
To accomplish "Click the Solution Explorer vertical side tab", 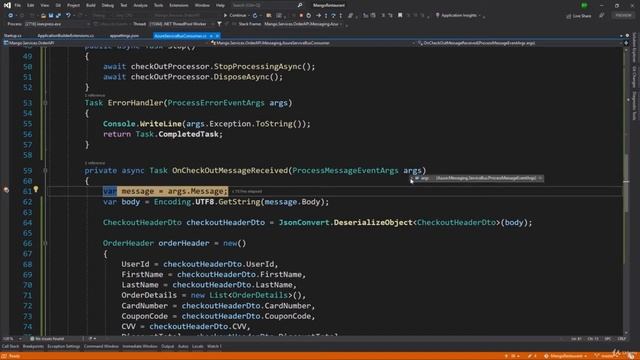I will [634, 48].
